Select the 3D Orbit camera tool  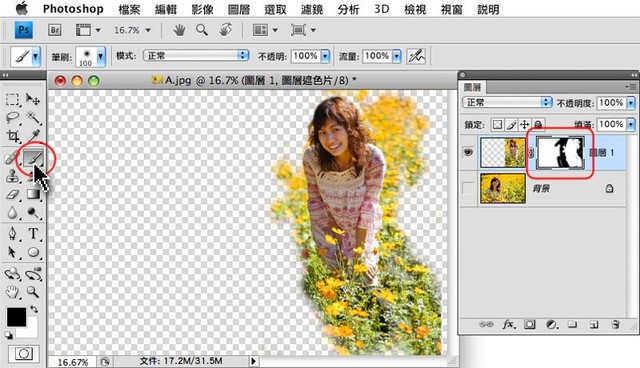point(33,274)
